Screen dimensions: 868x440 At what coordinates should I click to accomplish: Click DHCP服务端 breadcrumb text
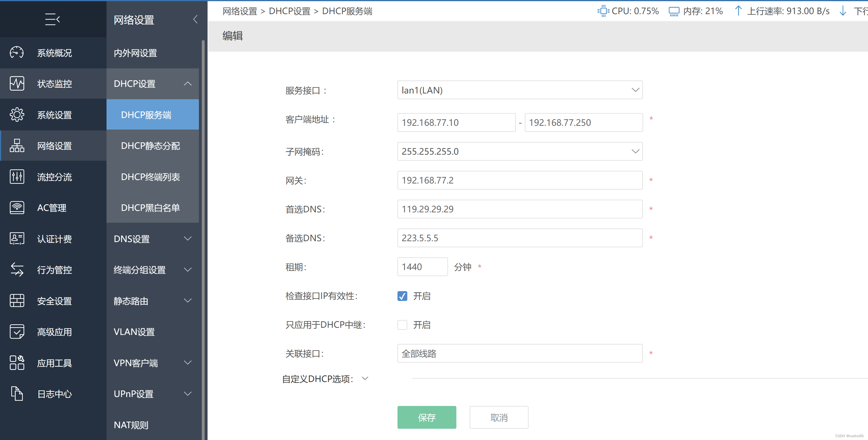(x=347, y=11)
